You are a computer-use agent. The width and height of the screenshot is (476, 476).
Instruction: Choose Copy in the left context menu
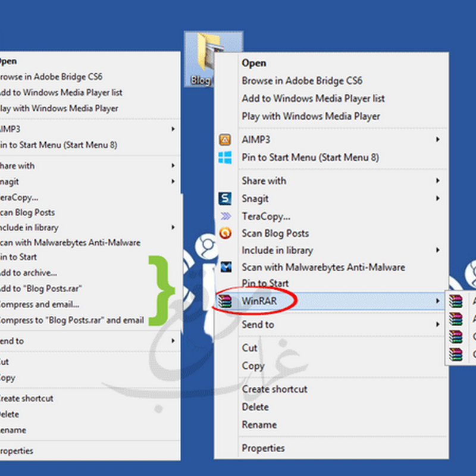coord(8,378)
